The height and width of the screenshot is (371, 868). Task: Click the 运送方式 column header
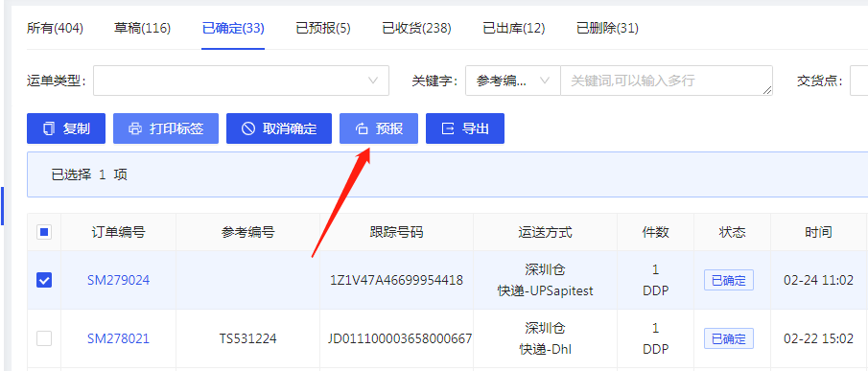pos(546,232)
